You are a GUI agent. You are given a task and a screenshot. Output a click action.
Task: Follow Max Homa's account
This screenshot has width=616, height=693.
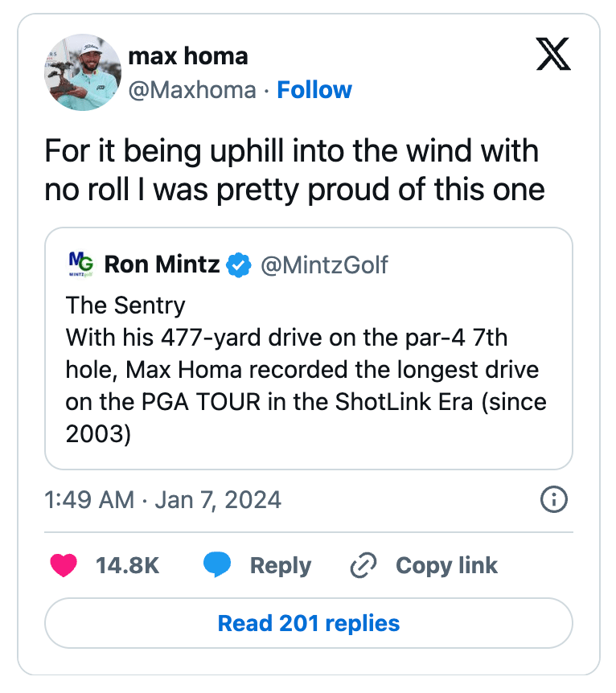click(x=314, y=89)
